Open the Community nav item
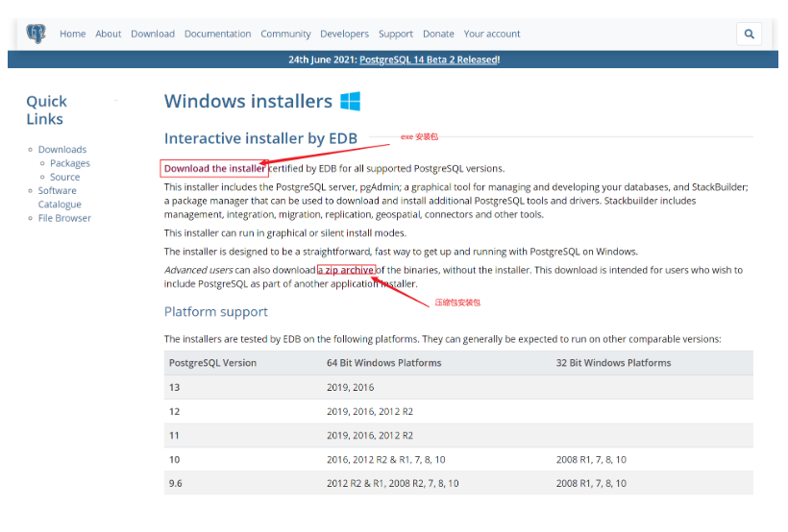 [285, 34]
